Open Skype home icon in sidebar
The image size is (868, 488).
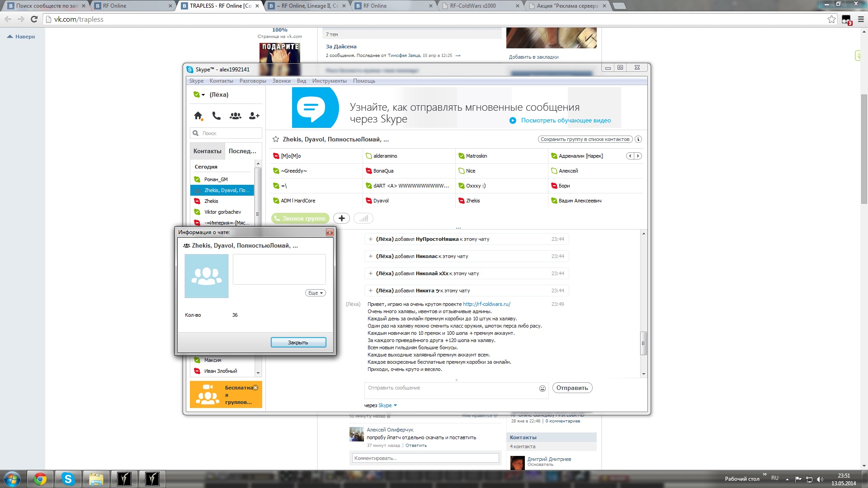198,116
